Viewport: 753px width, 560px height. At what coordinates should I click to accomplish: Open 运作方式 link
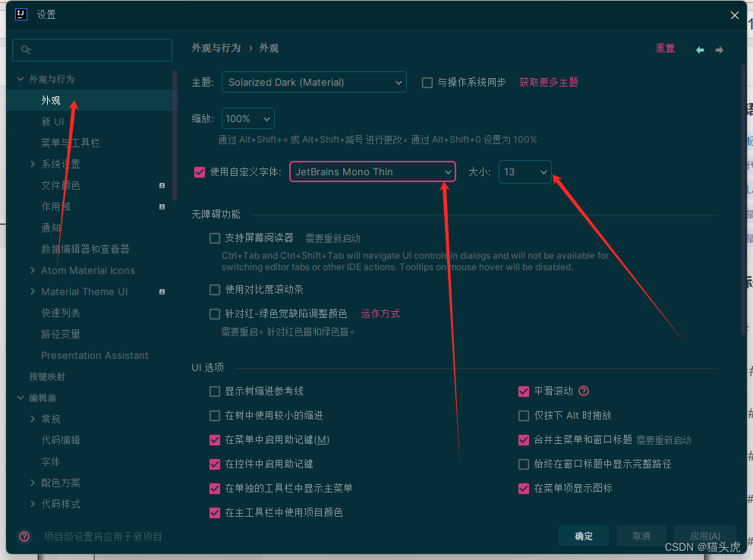click(x=380, y=314)
